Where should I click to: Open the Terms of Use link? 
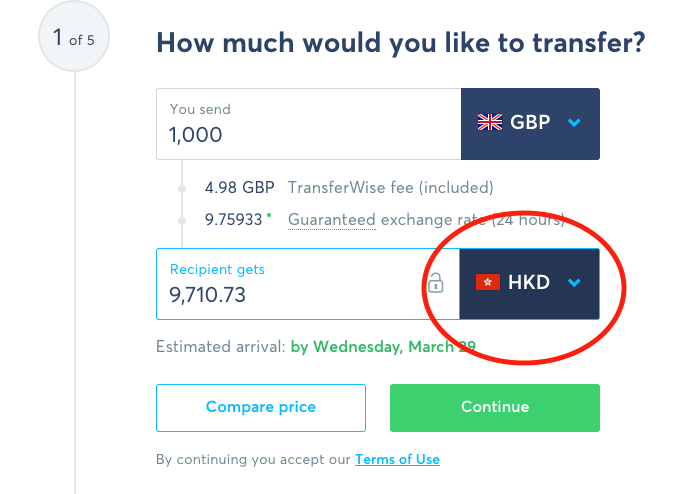pos(397,459)
